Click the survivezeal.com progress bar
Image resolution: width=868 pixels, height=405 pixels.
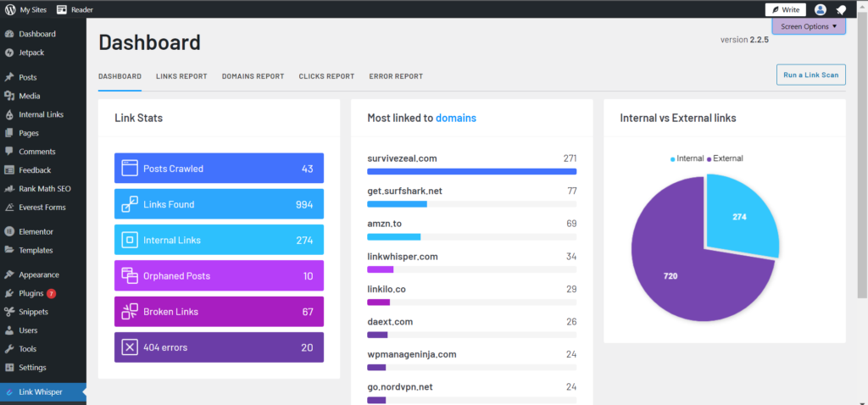(x=471, y=171)
